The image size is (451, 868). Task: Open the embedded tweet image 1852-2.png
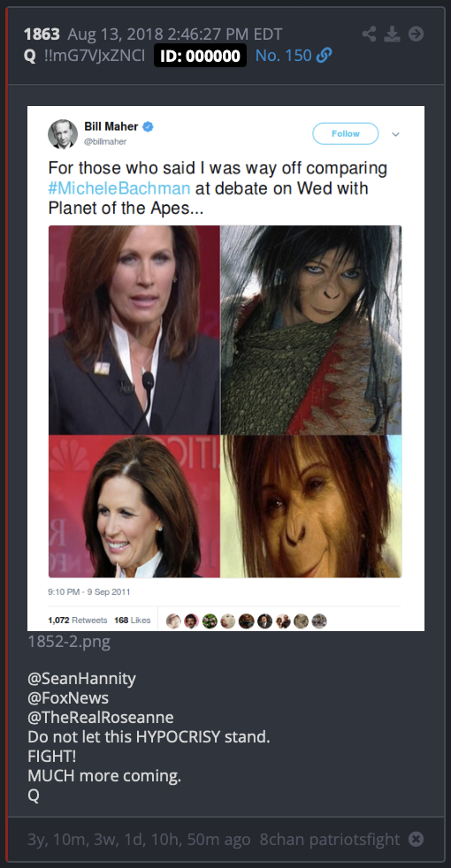pos(226,368)
